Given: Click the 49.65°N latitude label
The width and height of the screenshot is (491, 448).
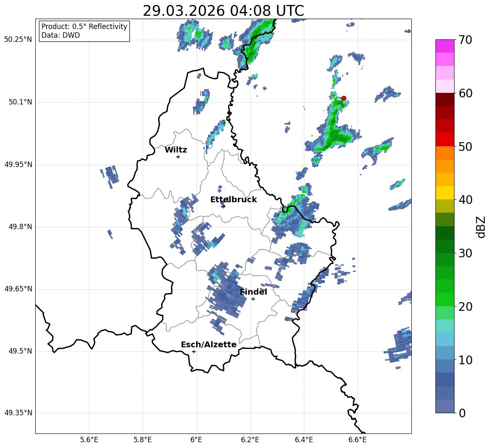Looking at the screenshot, I should point(18,289).
